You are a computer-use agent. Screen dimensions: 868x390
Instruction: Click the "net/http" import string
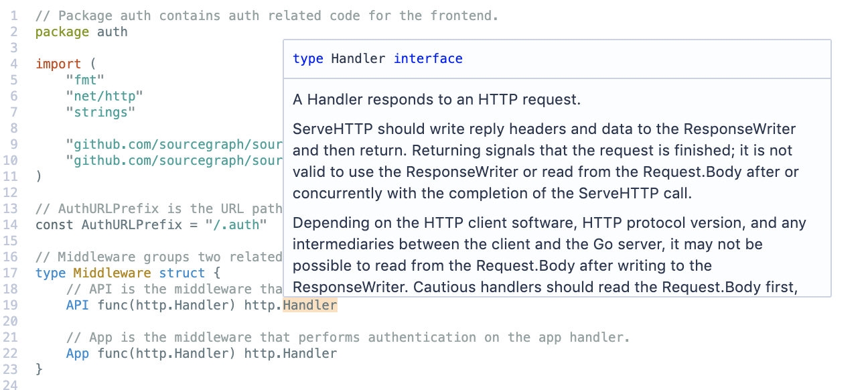(x=104, y=96)
